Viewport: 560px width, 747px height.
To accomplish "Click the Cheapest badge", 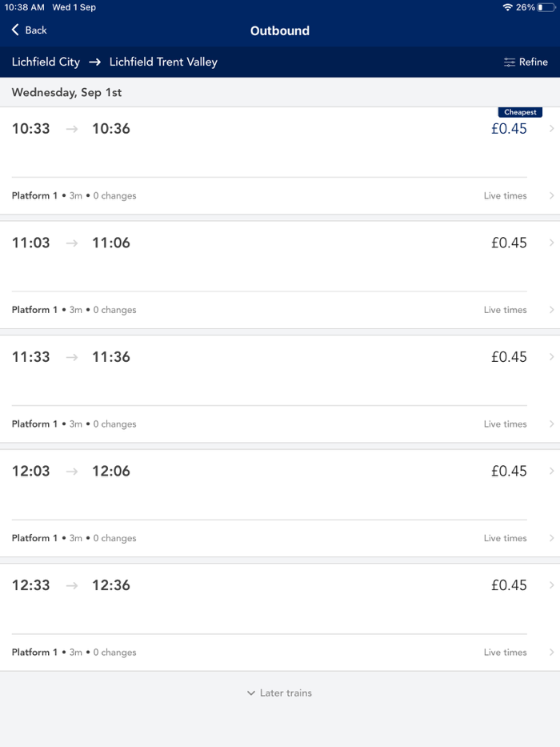I will pos(520,112).
